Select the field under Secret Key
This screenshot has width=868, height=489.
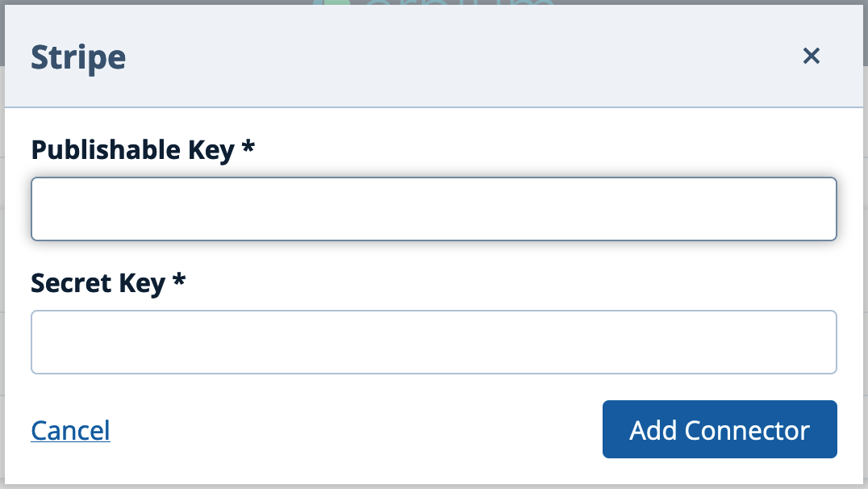433,342
